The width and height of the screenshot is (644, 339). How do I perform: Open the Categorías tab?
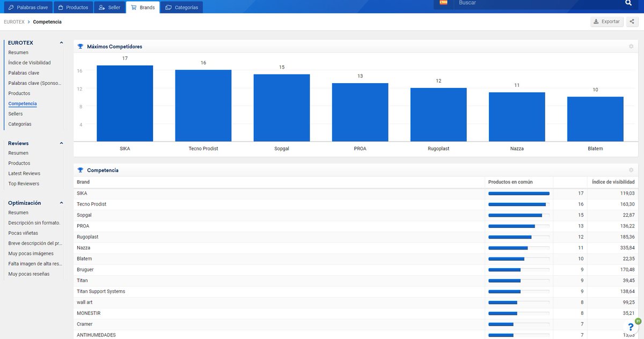(x=182, y=8)
